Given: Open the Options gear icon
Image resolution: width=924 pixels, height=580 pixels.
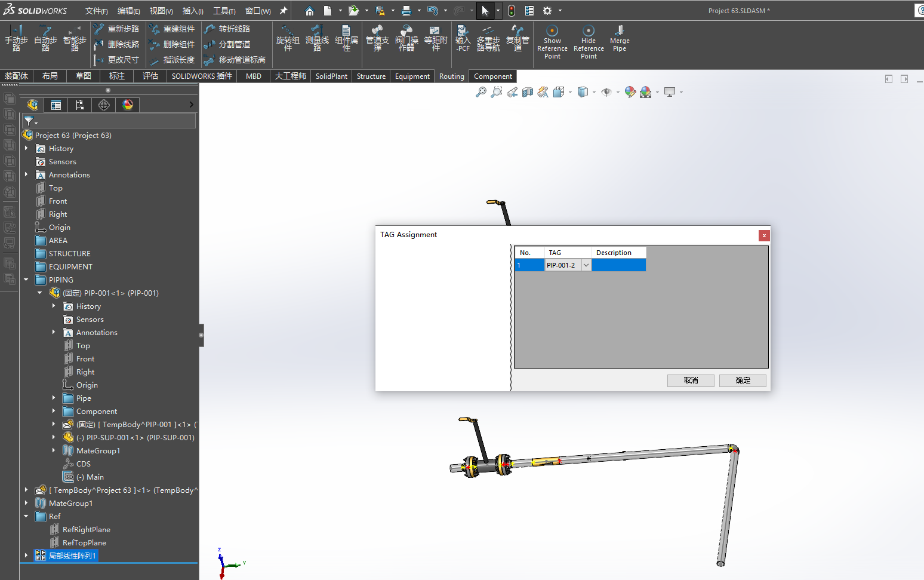Looking at the screenshot, I should click(547, 11).
